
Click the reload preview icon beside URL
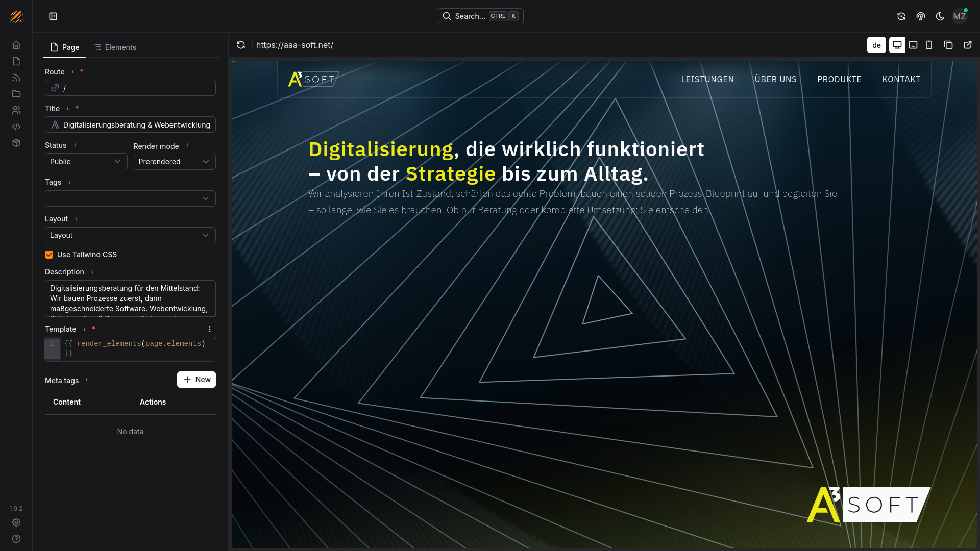click(x=241, y=45)
